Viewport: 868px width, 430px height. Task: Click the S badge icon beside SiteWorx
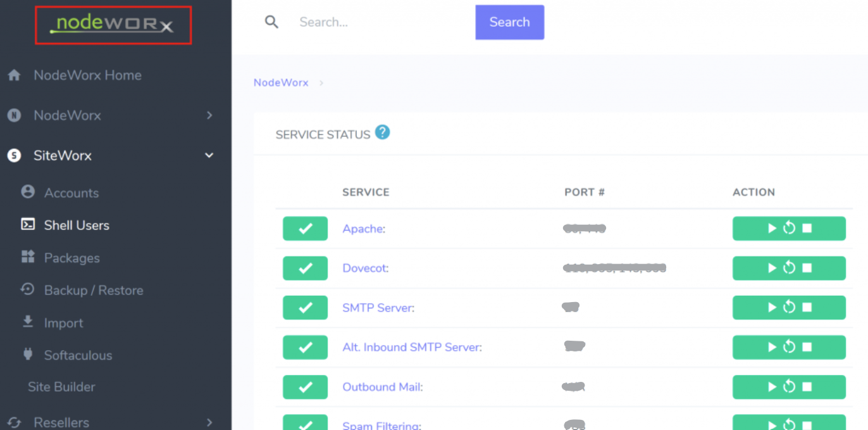[x=14, y=155]
